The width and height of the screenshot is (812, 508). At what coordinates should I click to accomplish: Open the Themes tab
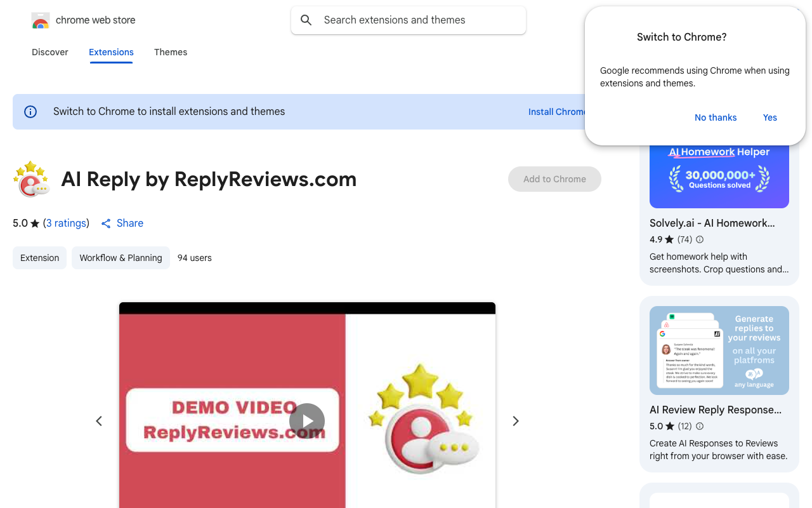click(171, 52)
